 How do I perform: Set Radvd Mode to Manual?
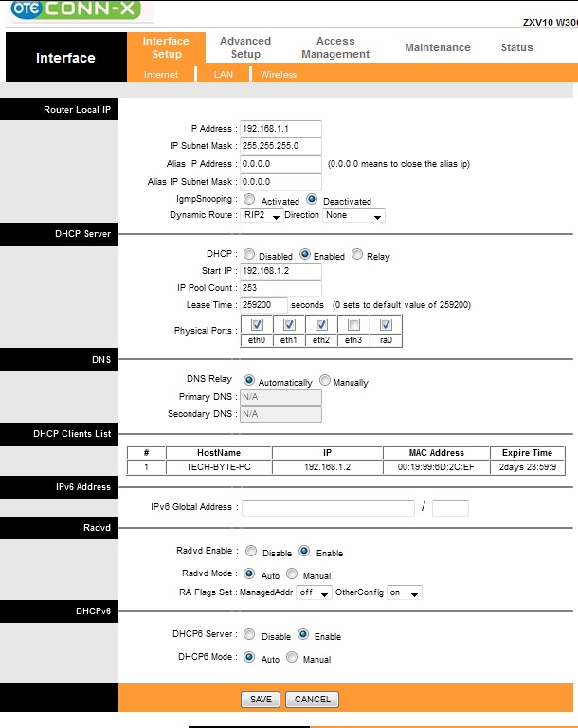tap(292, 573)
